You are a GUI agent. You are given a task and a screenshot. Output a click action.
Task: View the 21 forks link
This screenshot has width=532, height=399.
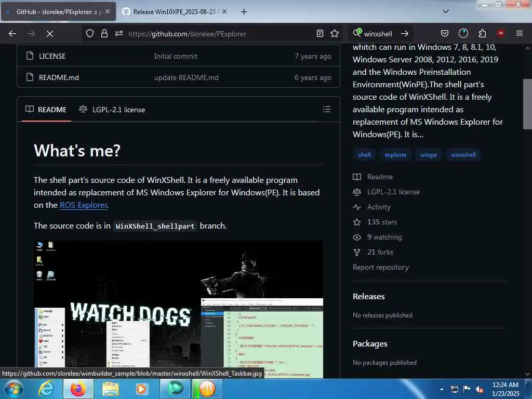point(373,252)
